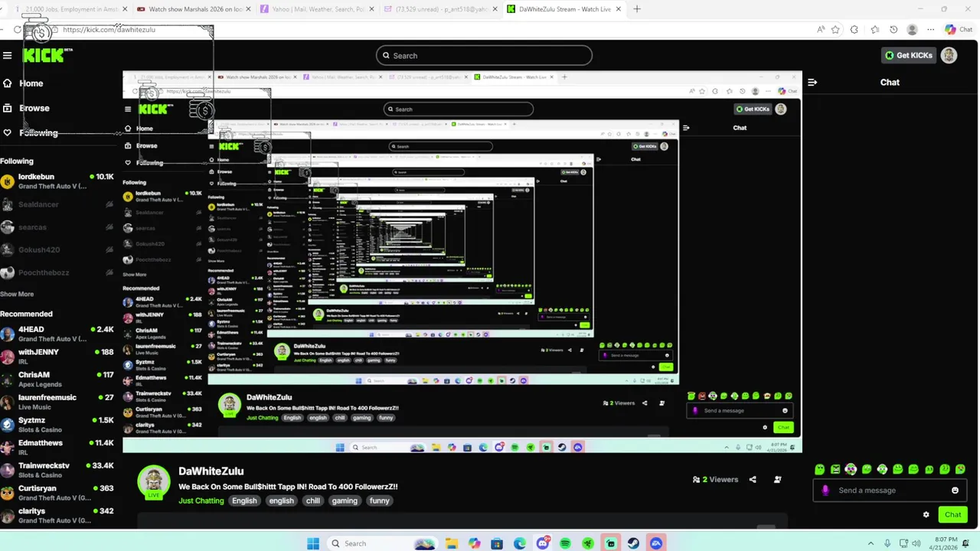Pick the last green emote in chat row
Image resolution: width=980 pixels, height=551 pixels.
[x=960, y=469]
